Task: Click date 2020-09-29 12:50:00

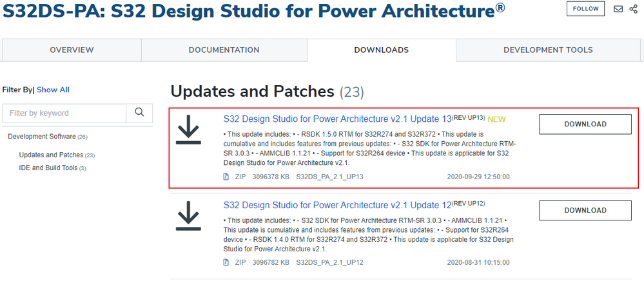Action: click(x=478, y=177)
